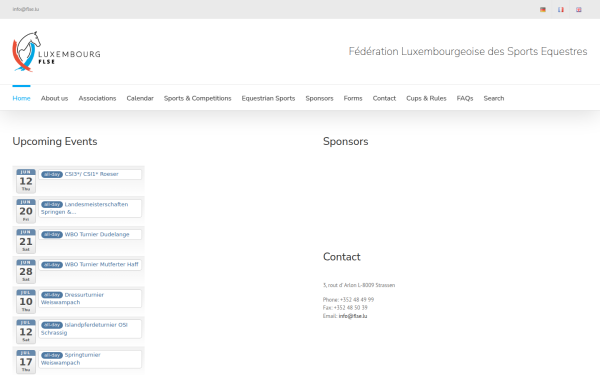600x375 pixels.
Task: Open the Contact menu item
Action: coord(384,98)
